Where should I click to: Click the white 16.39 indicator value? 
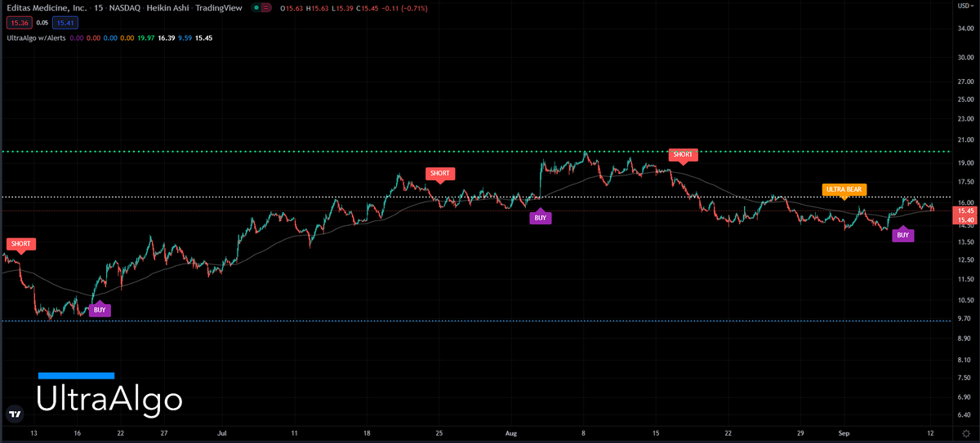point(167,38)
